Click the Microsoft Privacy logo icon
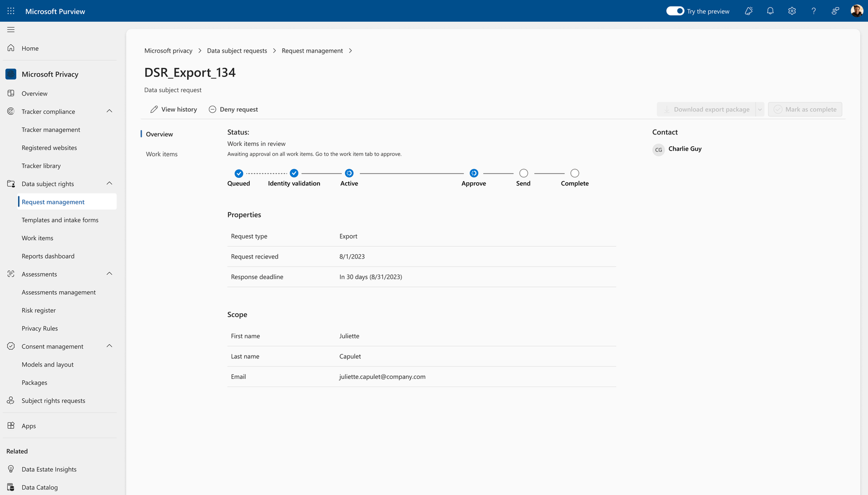Screen dimensions: 868x495 (11, 74)
